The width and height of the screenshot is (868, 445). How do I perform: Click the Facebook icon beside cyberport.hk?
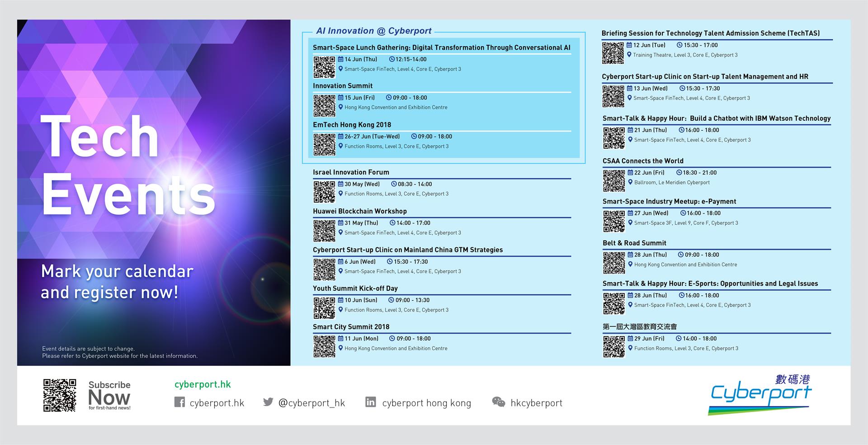[x=179, y=402]
